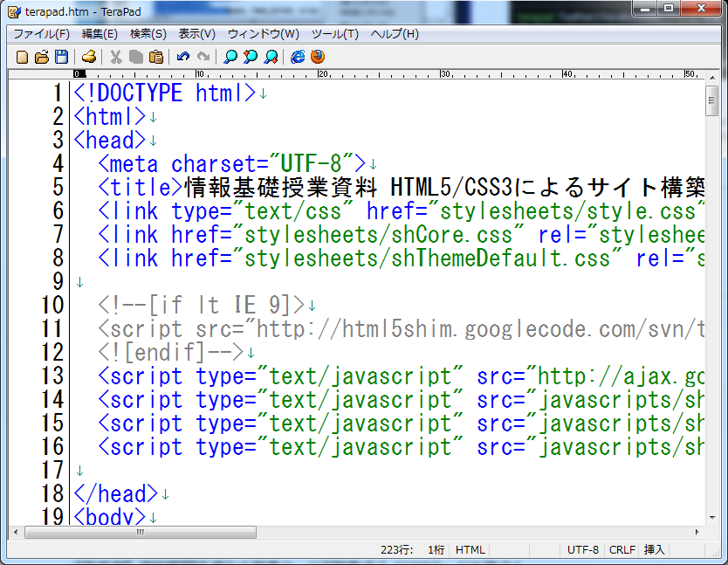Open the 検索(S) menu

pyautogui.click(x=148, y=34)
